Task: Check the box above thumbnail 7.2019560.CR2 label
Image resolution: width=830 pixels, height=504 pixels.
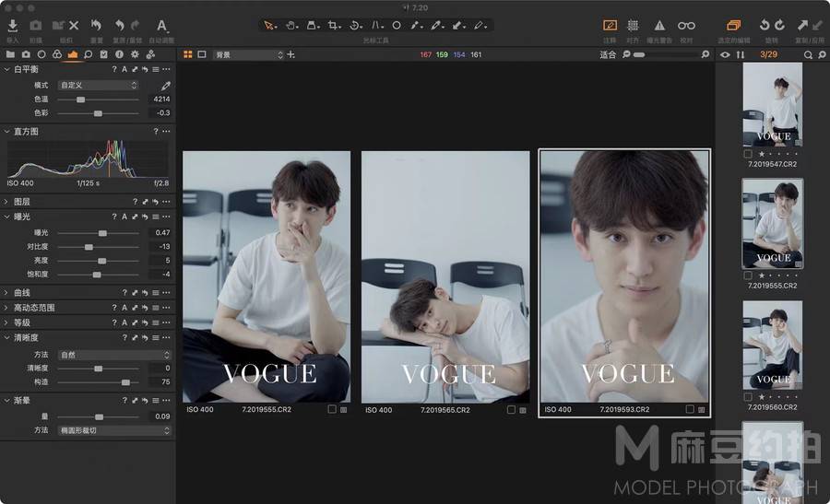Action: (x=747, y=396)
